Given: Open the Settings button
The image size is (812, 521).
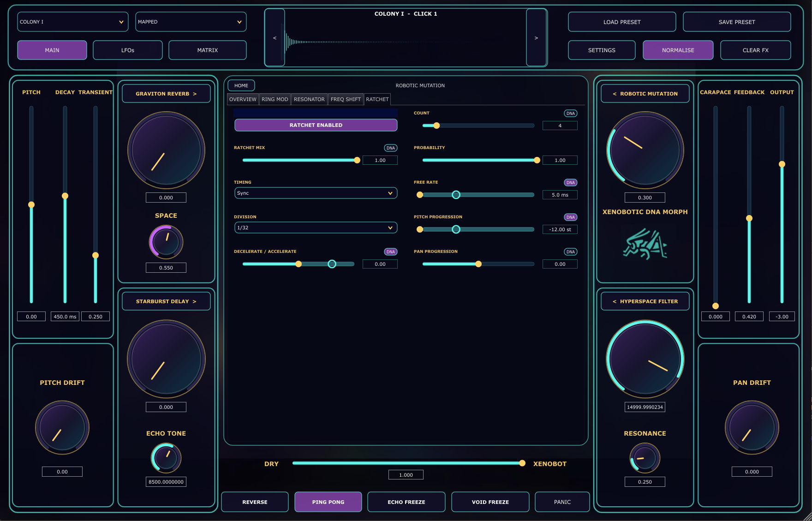Looking at the screenshot, I should [x=602, y=50].
